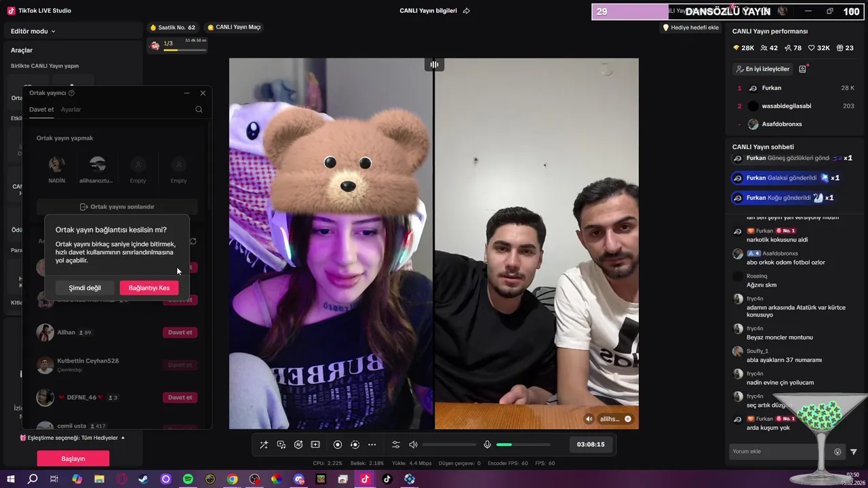This screenshot has height=488, width=868.
Task: Adjust the speaker volume slider
Action: (449, 445)
